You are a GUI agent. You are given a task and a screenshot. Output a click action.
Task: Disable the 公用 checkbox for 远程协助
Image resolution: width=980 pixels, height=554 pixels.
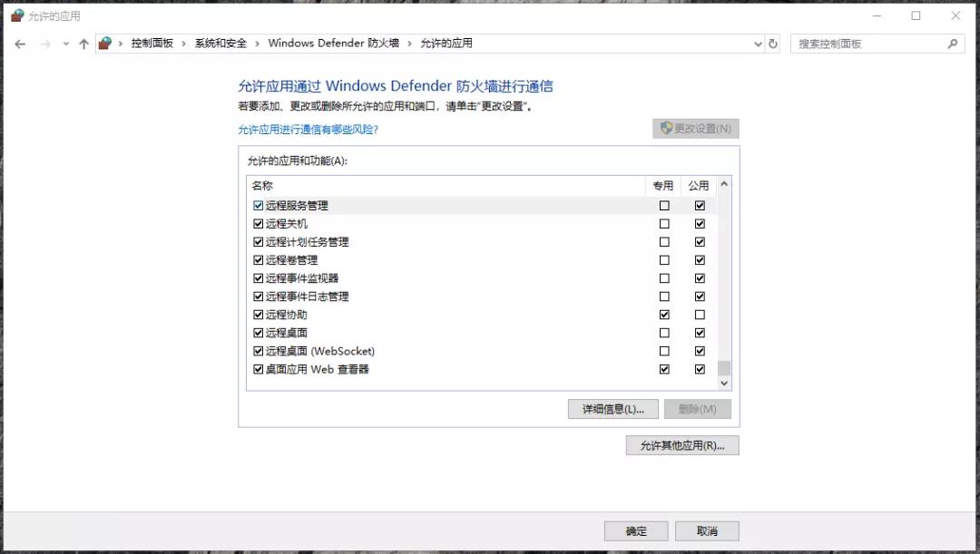click(x=700, y=315)
